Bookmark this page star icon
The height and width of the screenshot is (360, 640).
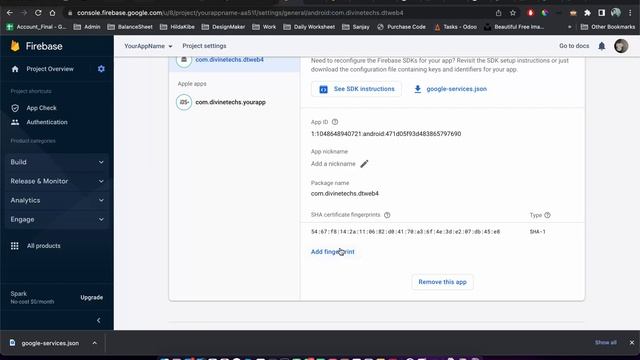pos(513,13)
